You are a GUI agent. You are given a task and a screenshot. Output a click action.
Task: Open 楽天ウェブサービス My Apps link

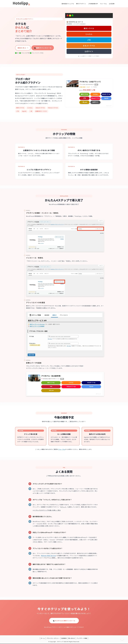coord(37,324)
